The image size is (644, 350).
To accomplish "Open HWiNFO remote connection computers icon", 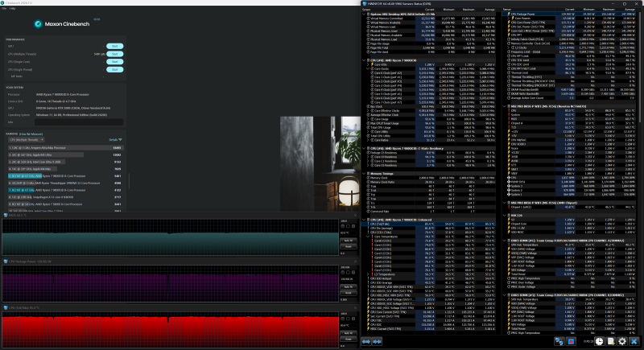I will tap(559, 341).
